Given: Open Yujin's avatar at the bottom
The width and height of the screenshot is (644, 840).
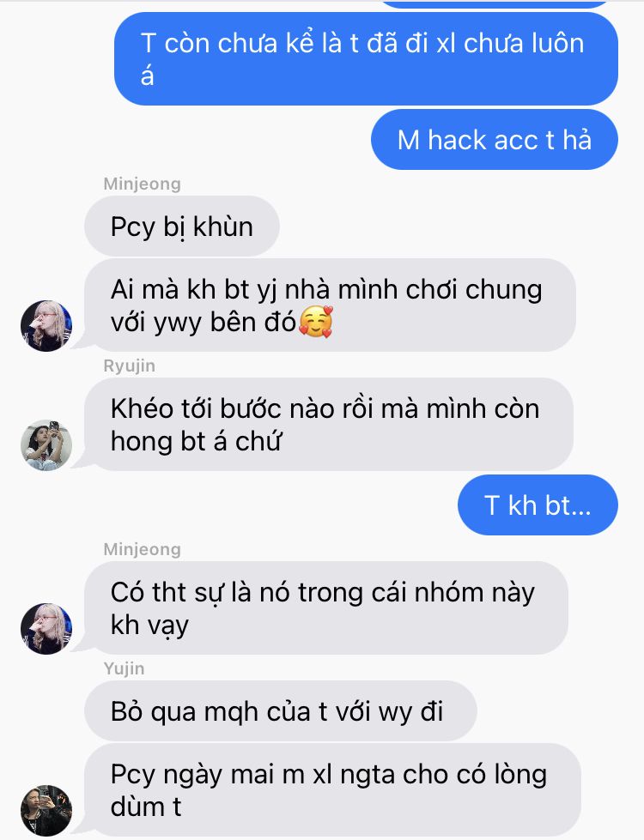Looking at the screenshot, I should coord(46,811).
